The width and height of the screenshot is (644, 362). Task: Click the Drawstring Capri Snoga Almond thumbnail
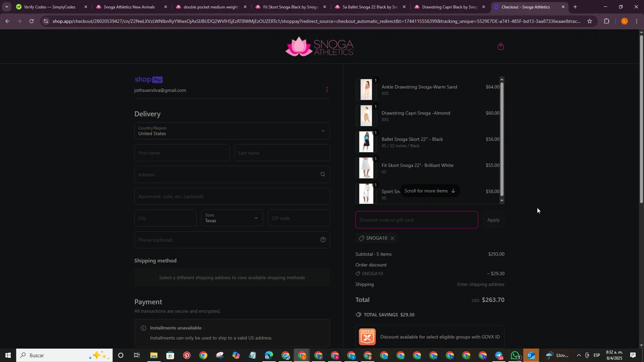[366, 116]
